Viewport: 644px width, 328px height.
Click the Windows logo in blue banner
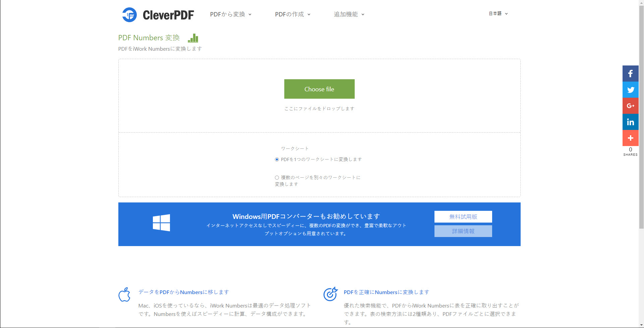(x=161, y=223)
